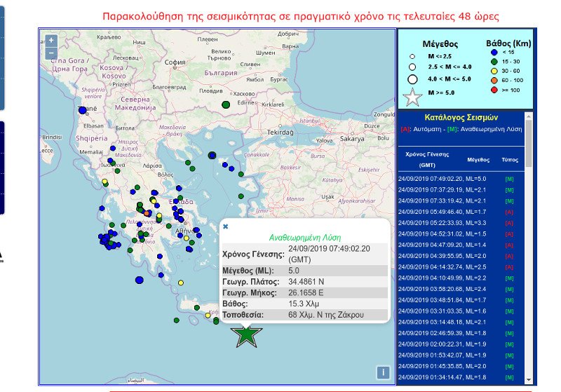Open the map info attribution button
The image size is (561, 392).
coord(383,372)
